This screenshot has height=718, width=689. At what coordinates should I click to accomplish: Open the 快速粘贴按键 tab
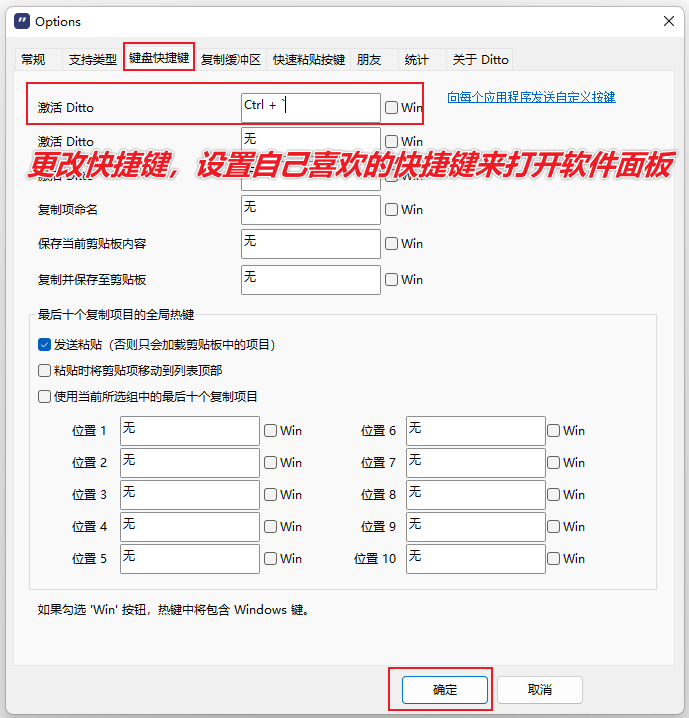coord(309,60)
